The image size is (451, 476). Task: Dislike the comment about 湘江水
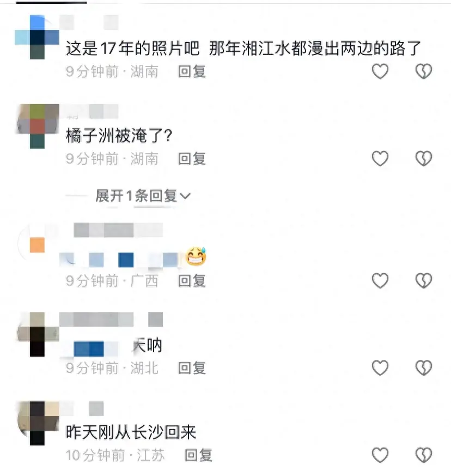click(x=423, y=71)
